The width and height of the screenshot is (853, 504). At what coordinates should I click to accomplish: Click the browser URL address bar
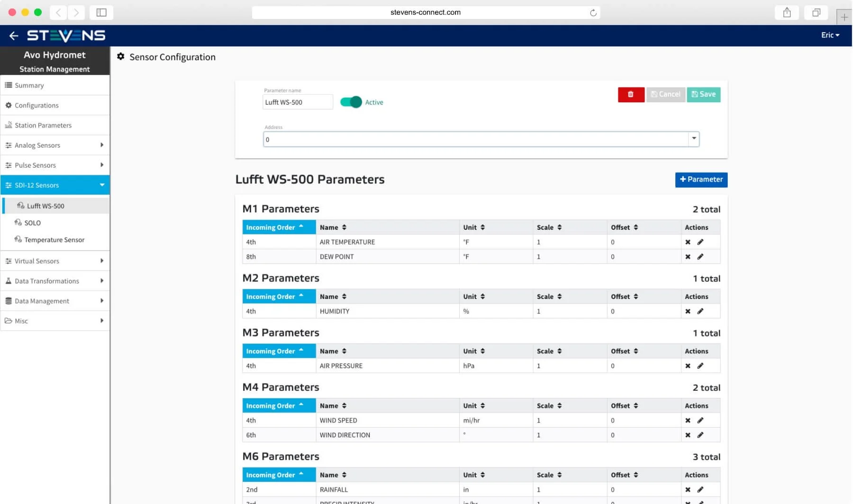tap(426, 12)
